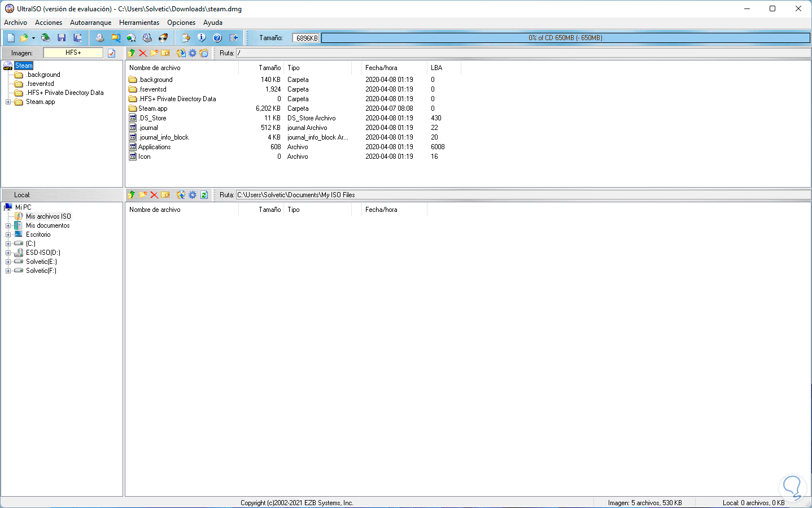812x508 pixels.
Task: Click the CD 650MB capacity bar
Action: (x=565, y=38)
